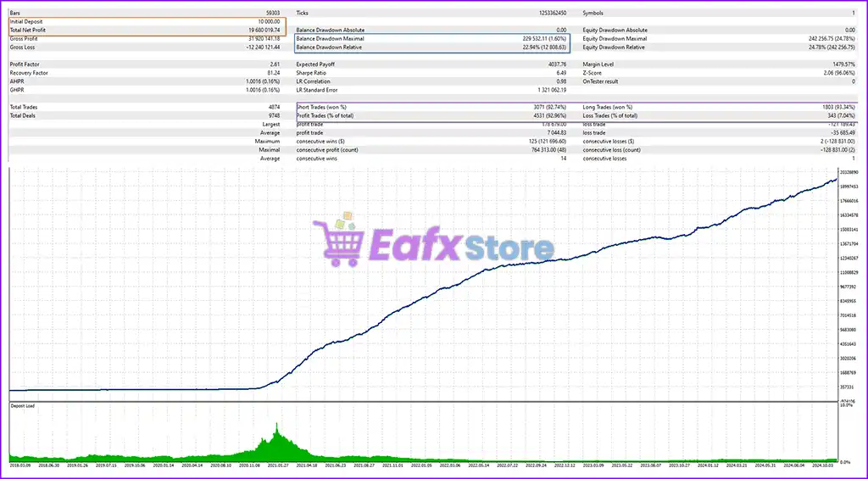
Task: Select the Bars value 59303
Action: pos(273,13)
